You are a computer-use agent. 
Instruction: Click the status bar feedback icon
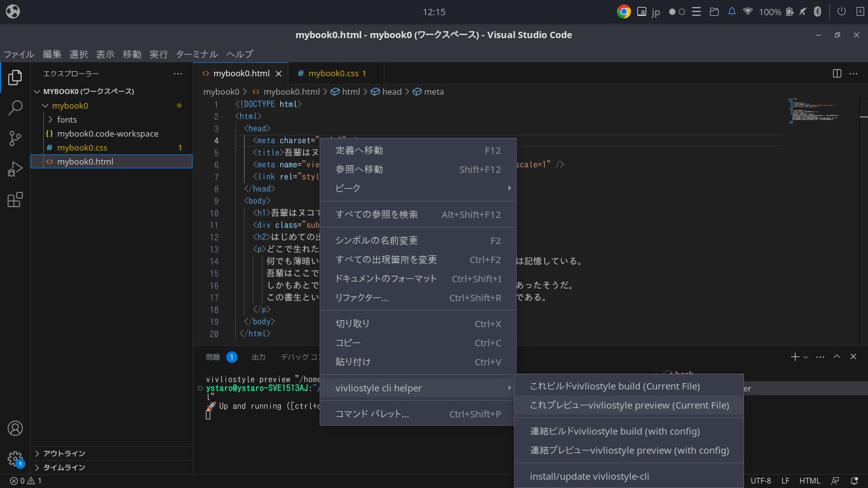pos(836,481)
